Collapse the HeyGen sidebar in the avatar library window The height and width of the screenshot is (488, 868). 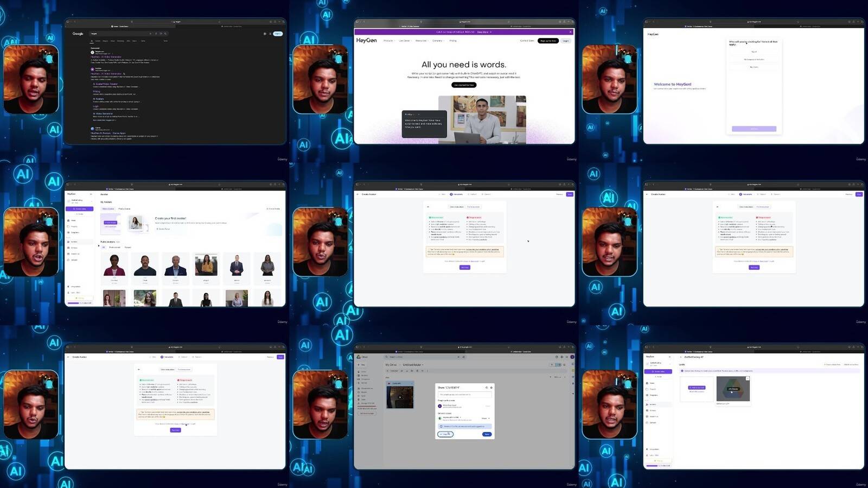[91, 194]
